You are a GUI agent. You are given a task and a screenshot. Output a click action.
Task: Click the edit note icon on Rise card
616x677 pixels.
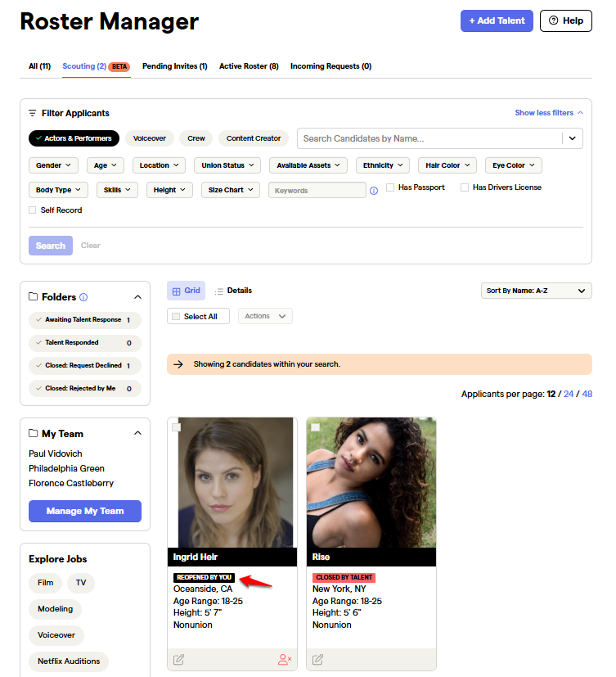(317, 659)
